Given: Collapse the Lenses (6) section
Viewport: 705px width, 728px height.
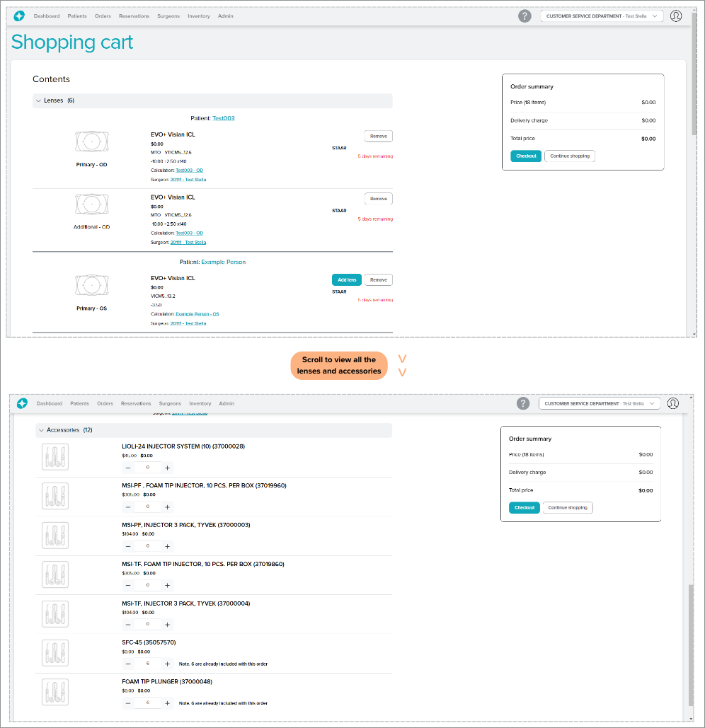Looking at the screenshot, I should (x=38, y=101).
